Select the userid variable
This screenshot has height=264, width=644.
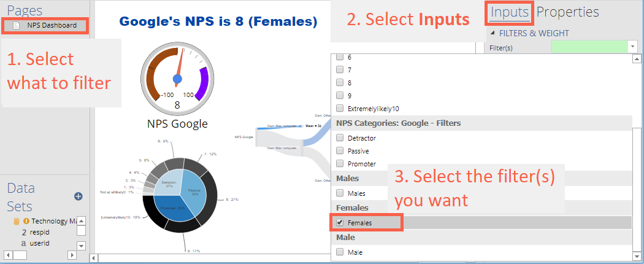pos(39,244)
